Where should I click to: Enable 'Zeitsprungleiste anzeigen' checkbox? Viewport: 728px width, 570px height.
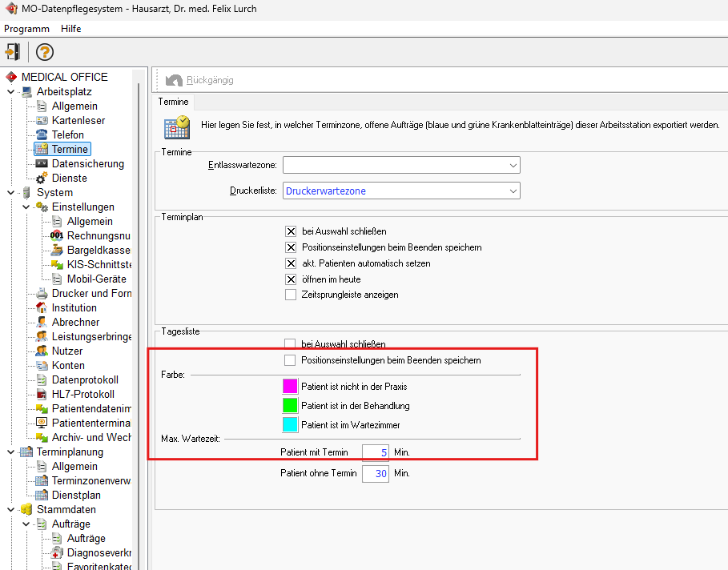click(x=291, y=295)
